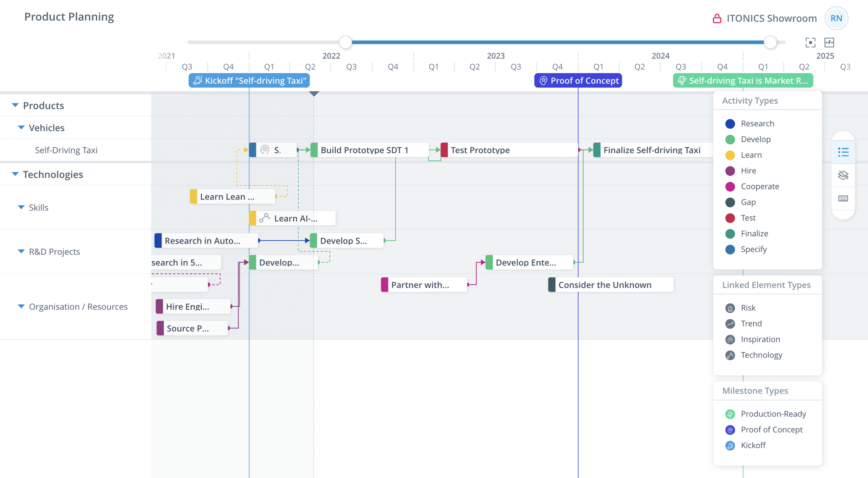Image resolution: width=868 pixels, height=478 pixels.
Task: Open the Kickoff "Self-driving Taxi" milestone
Action: click(x=249, y=80)
